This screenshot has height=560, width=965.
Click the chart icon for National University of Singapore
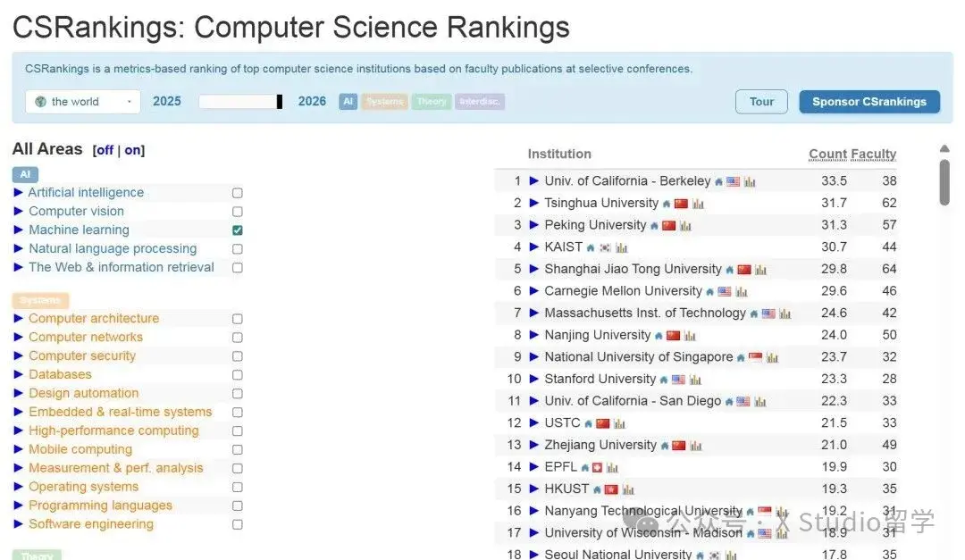[x=772, y=358]
